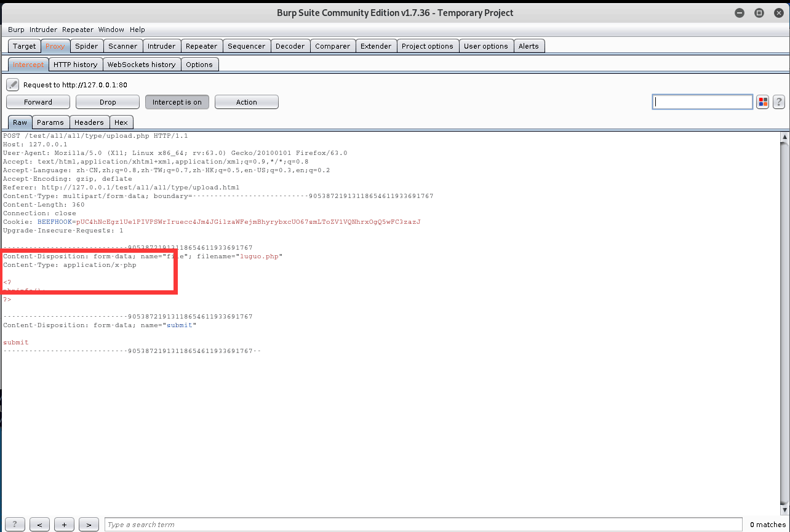This screenshot has width=790, height=532.
Task: Open the highlight color picker icon
Action: 763,102
